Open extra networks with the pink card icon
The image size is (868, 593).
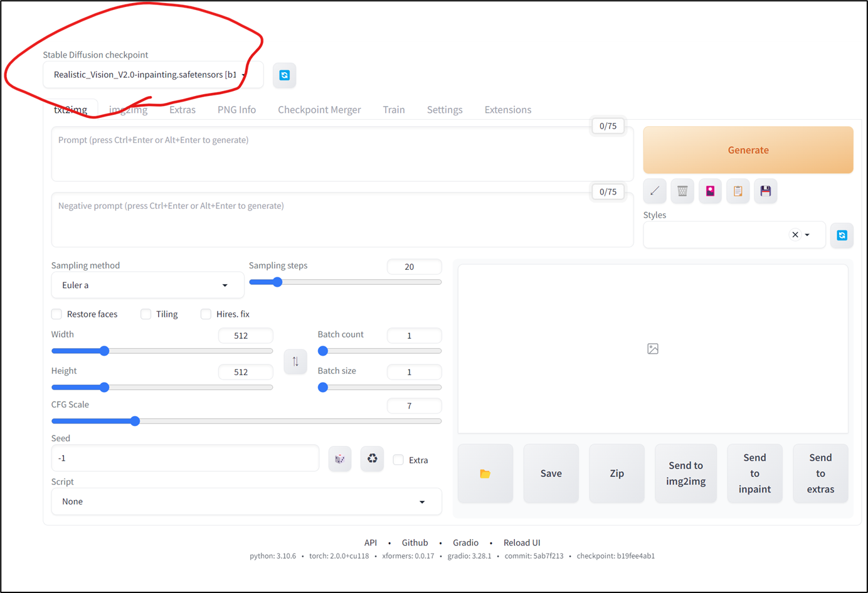tap(710, 191)
